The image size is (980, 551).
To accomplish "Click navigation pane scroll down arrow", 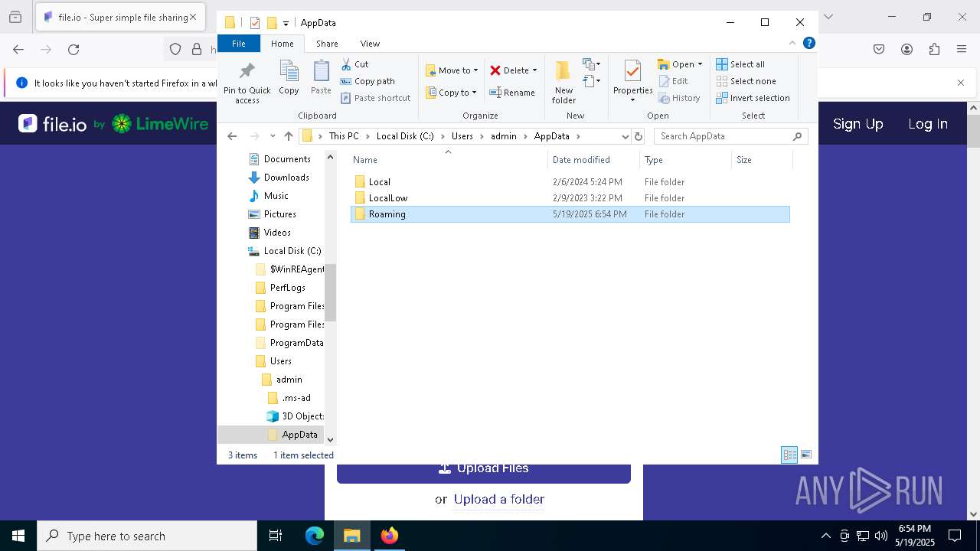I will [330, 440].
